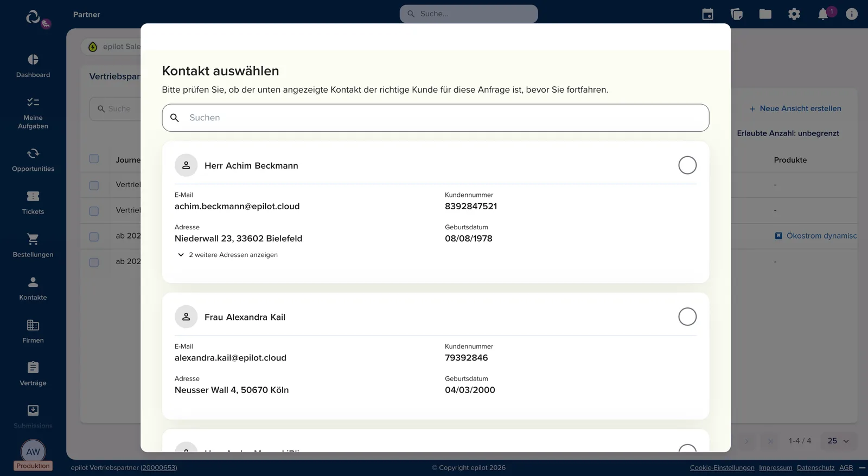Select contact Herr Achim Beckmann
This screenshot has width=868, height=476.
(687, 165)
